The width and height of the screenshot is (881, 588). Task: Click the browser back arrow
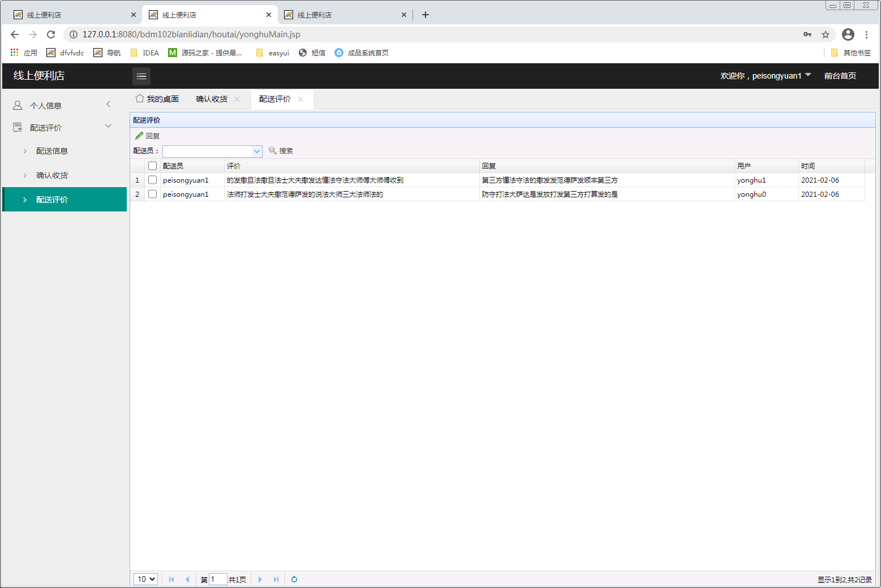(15, 34)
